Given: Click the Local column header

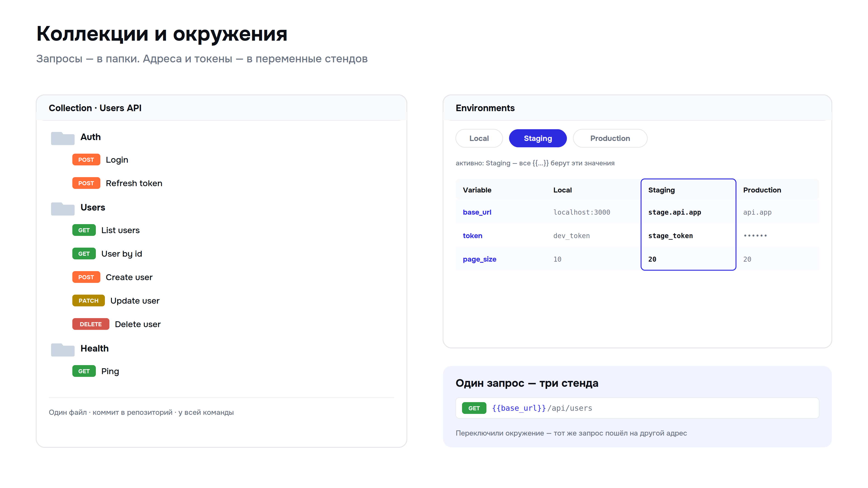Looking at the screenshot, I should (x=563, y=190).
